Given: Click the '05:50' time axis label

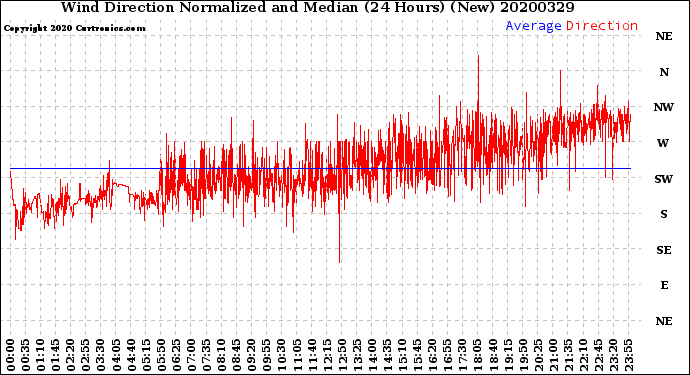Looking at the screenshot, I should point(161,355).
